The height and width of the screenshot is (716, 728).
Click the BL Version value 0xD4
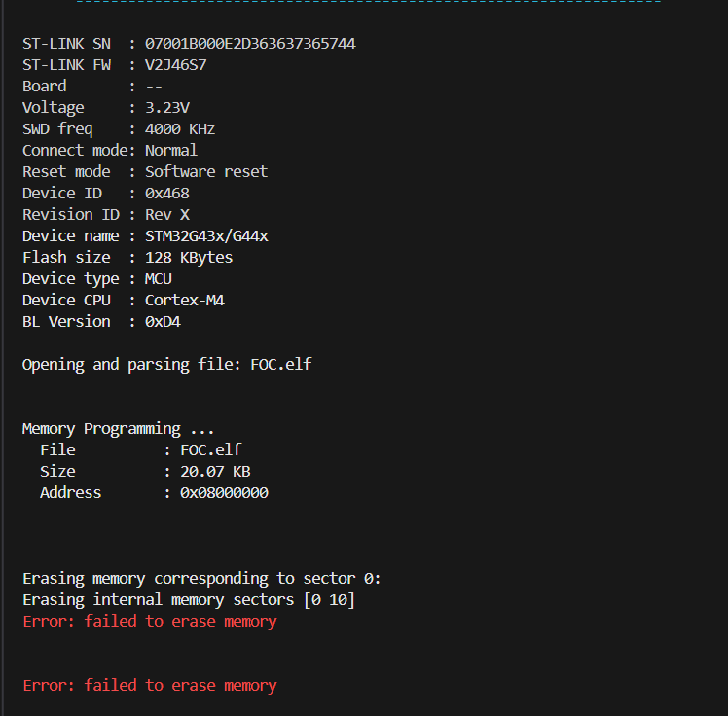tap(163, 322)
